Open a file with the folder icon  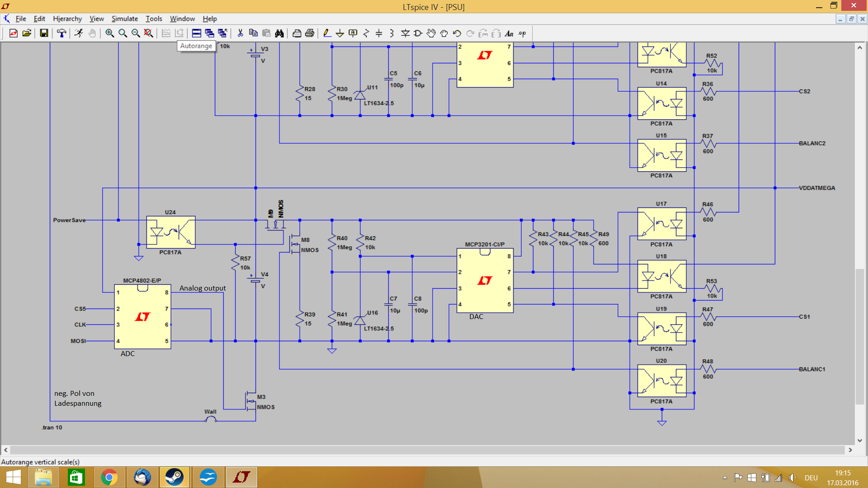(27, 33)
